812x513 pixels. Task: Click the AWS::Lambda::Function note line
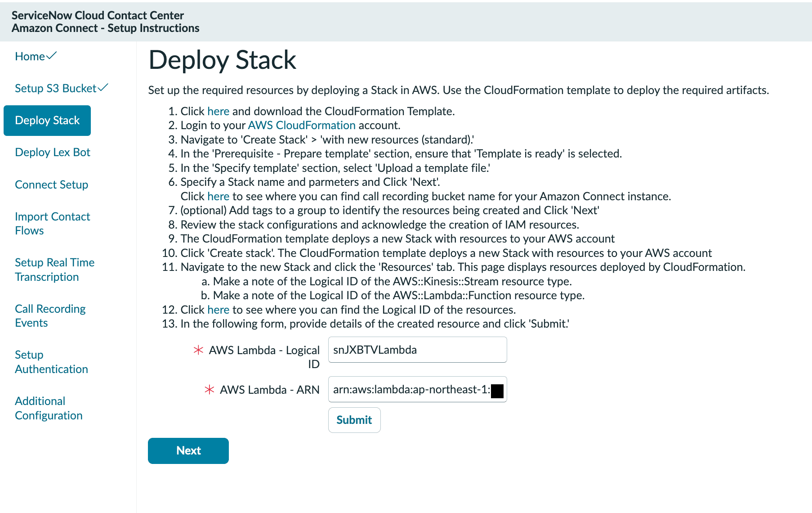pyautogui.click(x=399, y=295)
